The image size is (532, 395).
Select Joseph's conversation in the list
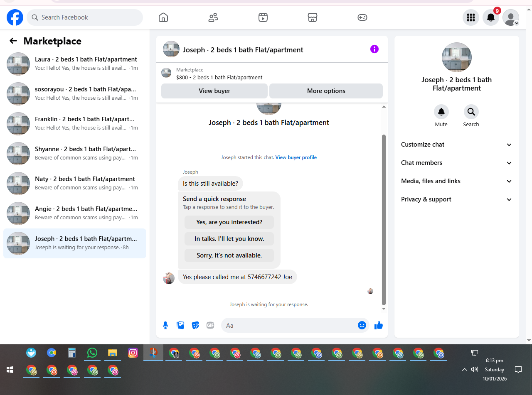point(75,243)
